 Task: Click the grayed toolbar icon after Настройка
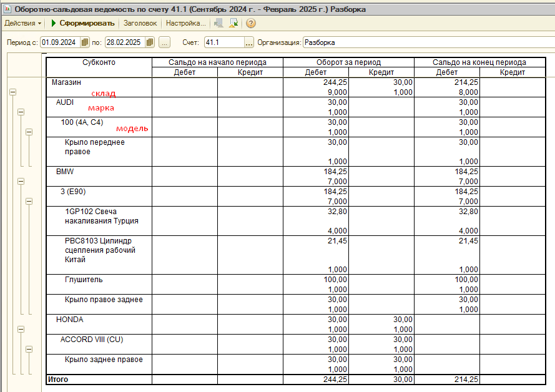point(219,23)
